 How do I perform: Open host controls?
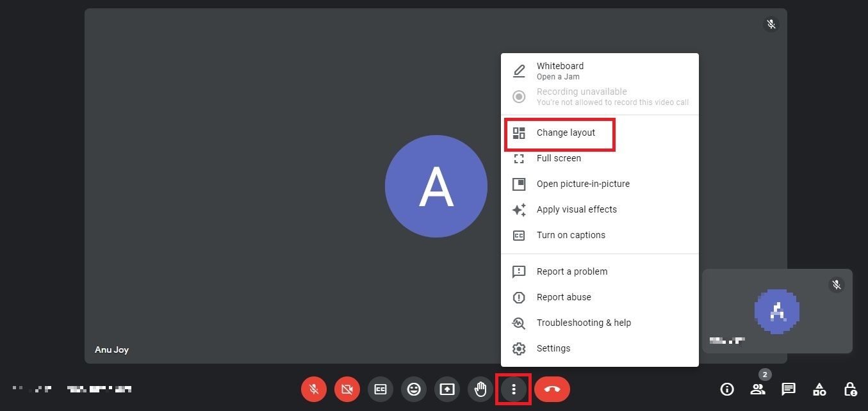click(849, 389)
